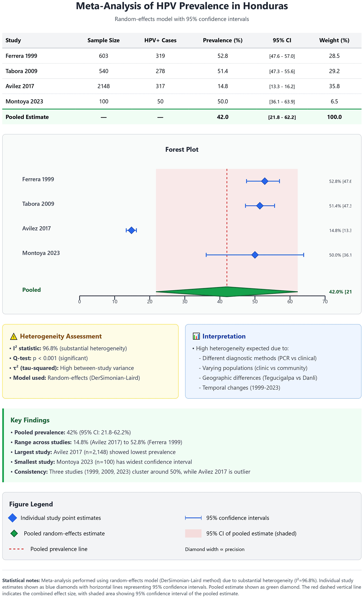This screenshot has height=599, width=364.
Task: Click the Sample Size column header
Action: coord(104,40)
